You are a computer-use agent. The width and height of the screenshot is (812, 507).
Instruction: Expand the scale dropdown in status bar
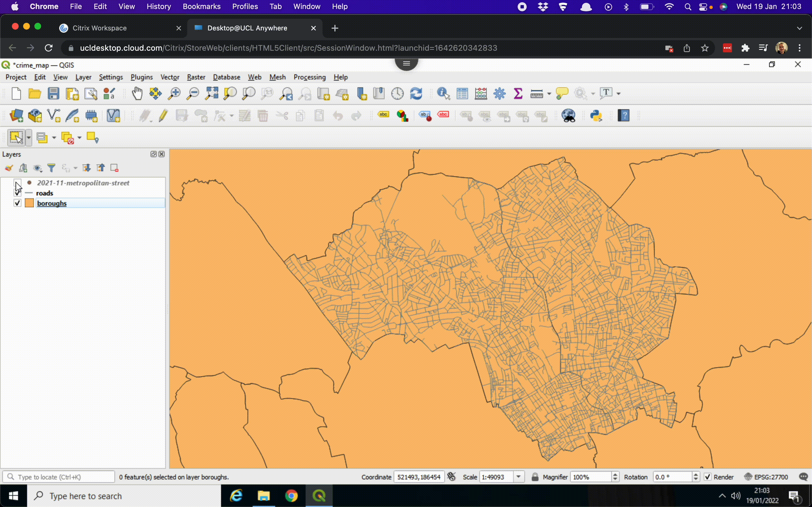click(x=519, y=477)
